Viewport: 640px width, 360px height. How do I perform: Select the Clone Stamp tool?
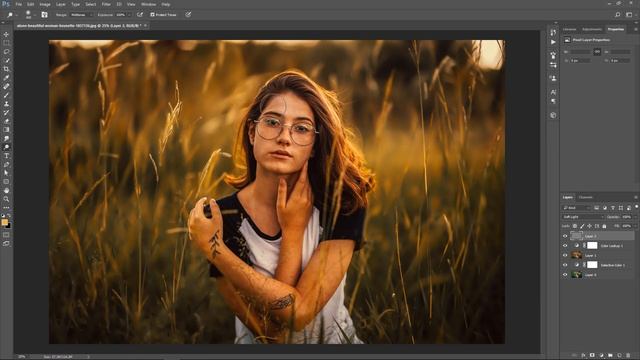tap(6, 104)
